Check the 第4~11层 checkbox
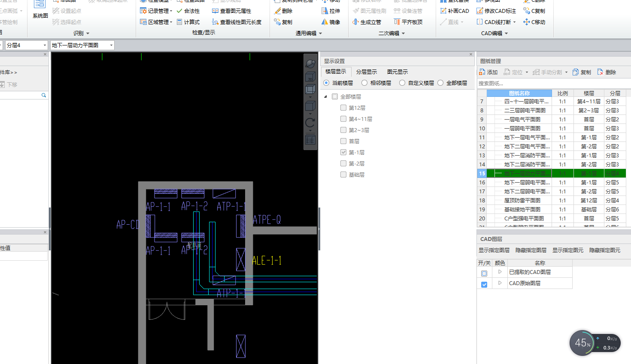The image size is (631, 364). 343,119
